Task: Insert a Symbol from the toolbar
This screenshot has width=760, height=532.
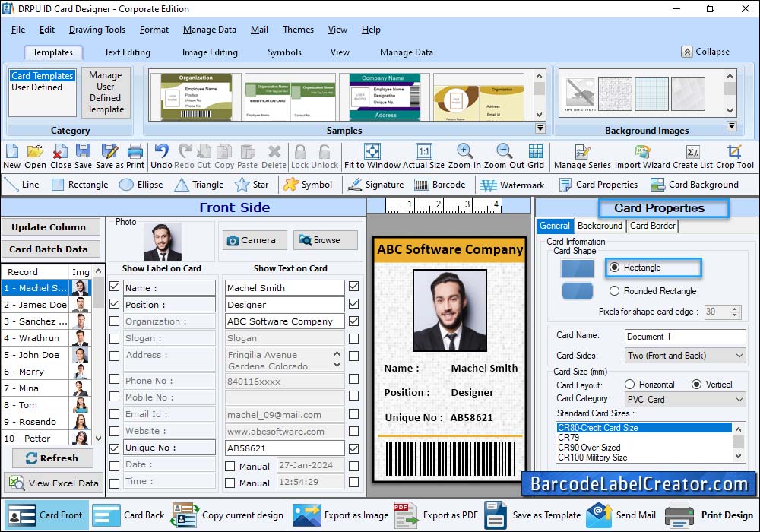Action: click(308, 185)
